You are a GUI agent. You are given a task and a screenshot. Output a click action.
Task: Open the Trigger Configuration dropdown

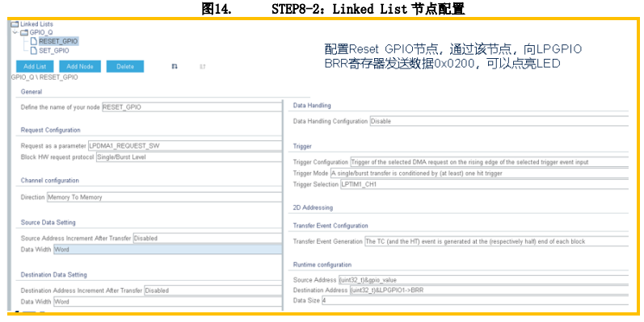[489, 162]
